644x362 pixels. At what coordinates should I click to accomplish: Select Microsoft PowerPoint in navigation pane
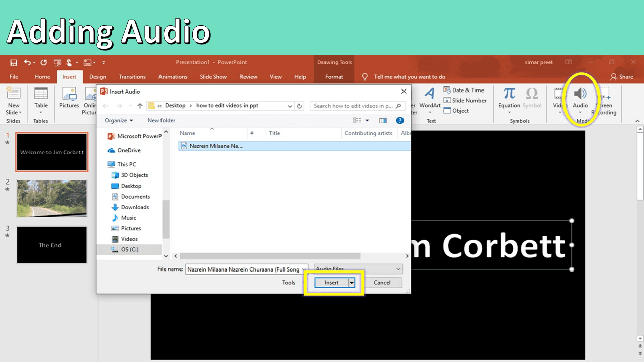(x=135, y=136)
